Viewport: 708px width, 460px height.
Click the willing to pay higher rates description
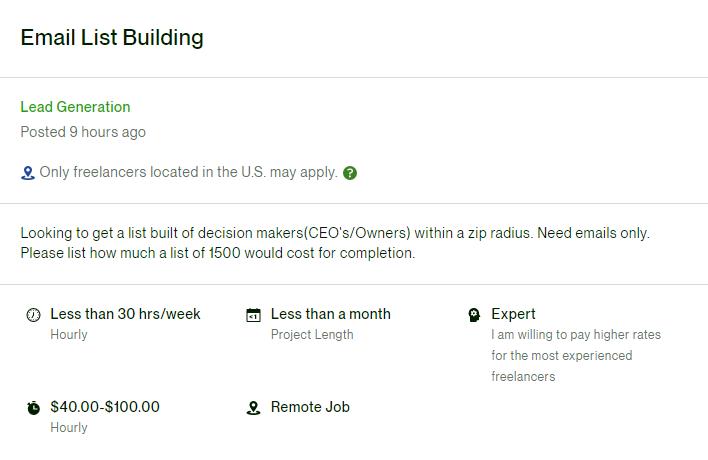coord(575,356)
